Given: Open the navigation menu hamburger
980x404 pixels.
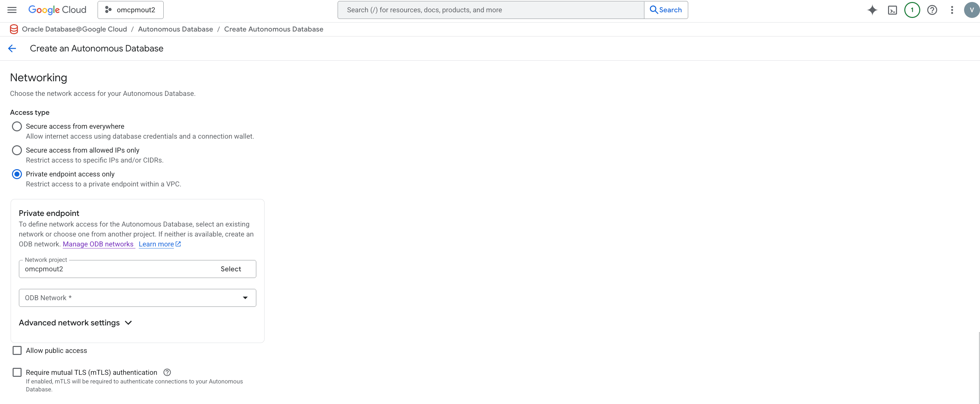Looking at the screenshot, I should coord(12,10).
